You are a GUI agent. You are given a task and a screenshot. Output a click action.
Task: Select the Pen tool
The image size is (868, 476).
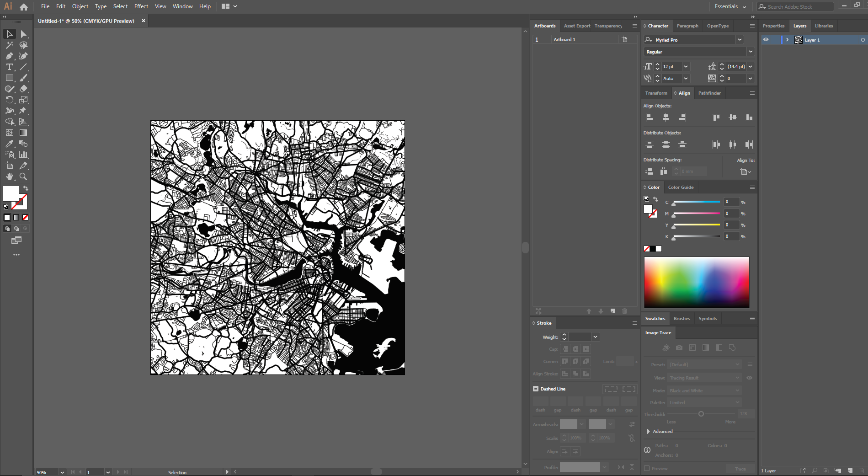10,57
